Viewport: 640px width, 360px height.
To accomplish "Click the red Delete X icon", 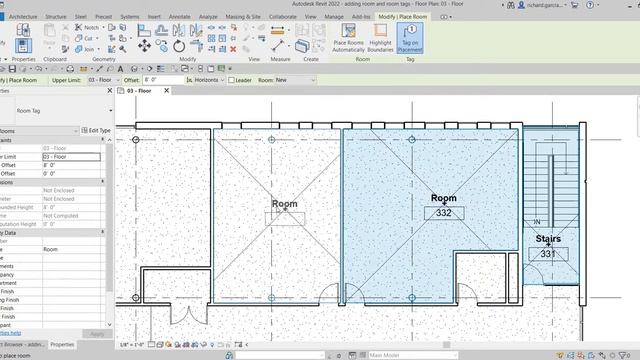I will (x=233, y=49).
